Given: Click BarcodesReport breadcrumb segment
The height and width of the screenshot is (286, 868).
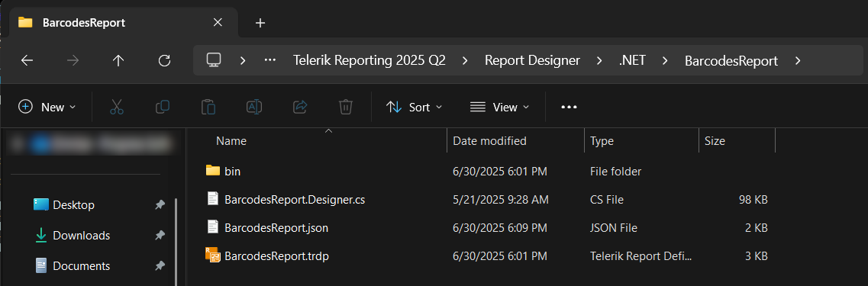Looking at the screenshot, I should tap(731, 61).
